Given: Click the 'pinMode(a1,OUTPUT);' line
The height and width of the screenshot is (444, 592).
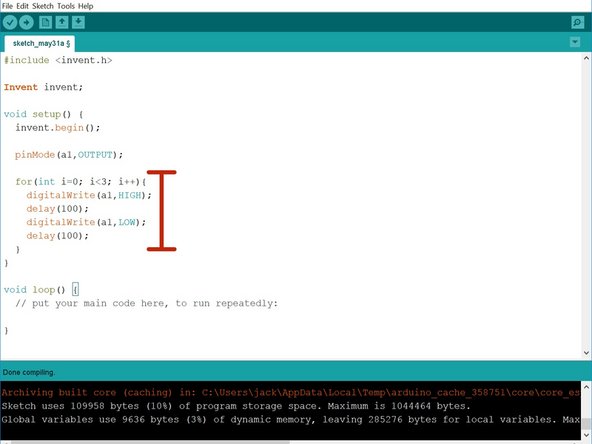Looking at the screenshot, I should pyautogui.click(x=69, y=155).
